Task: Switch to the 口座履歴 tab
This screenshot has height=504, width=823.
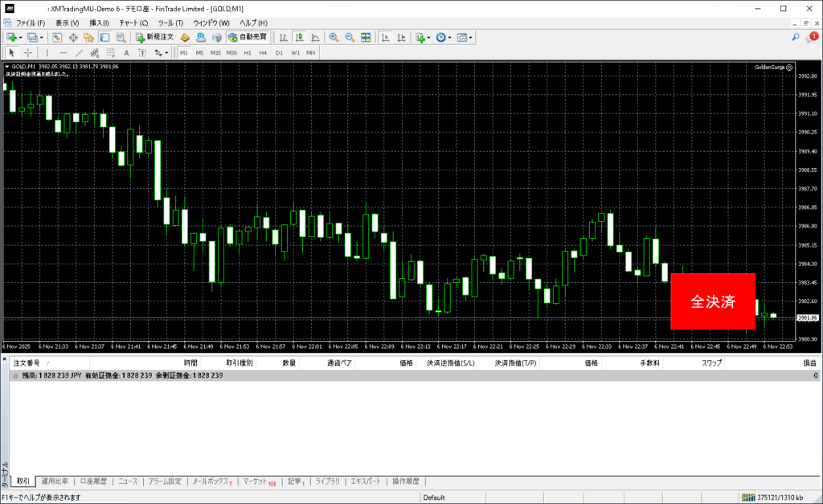Action: 93,481
